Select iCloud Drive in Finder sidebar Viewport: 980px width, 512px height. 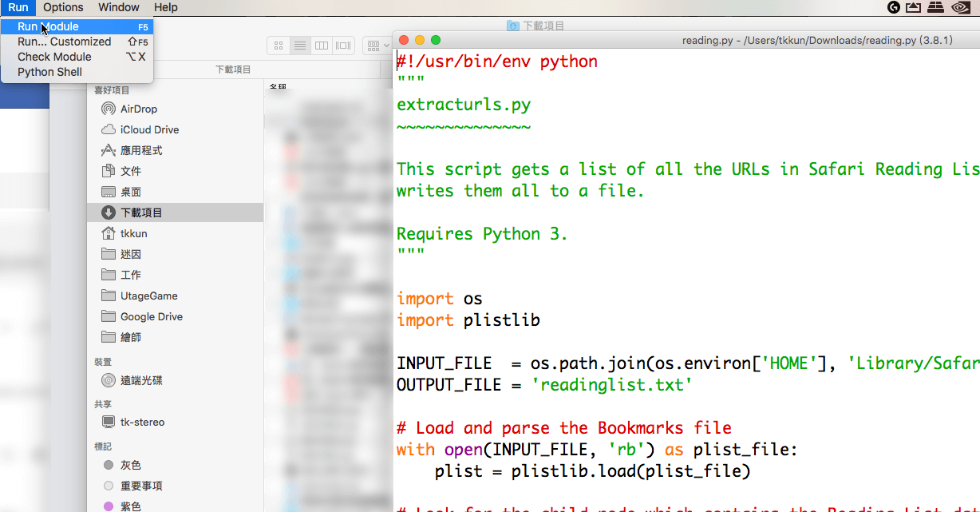click(x=175, y=129)
